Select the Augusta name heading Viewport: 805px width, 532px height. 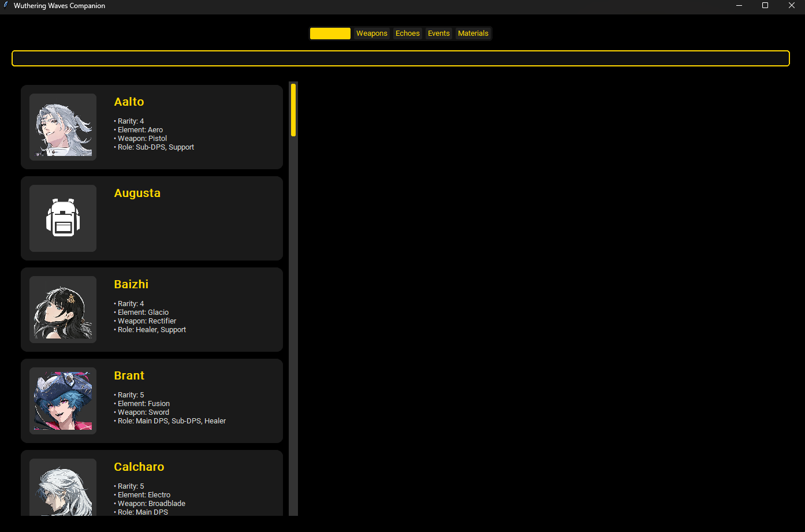click(x=137, y=193)
